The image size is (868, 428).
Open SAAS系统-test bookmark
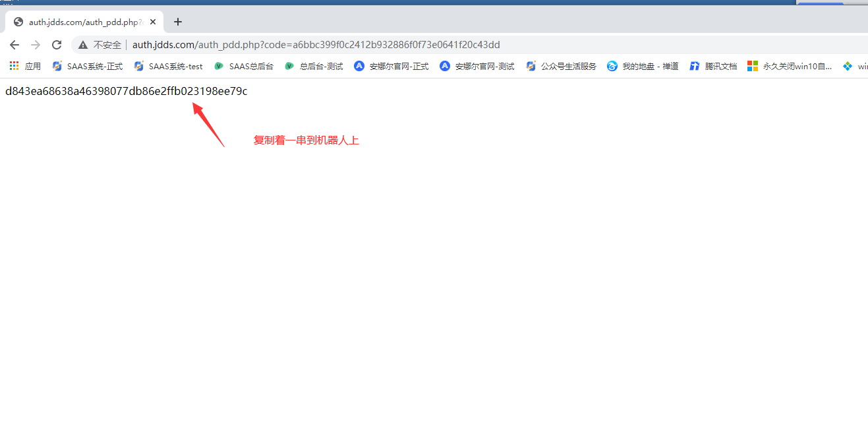point(169,66)
